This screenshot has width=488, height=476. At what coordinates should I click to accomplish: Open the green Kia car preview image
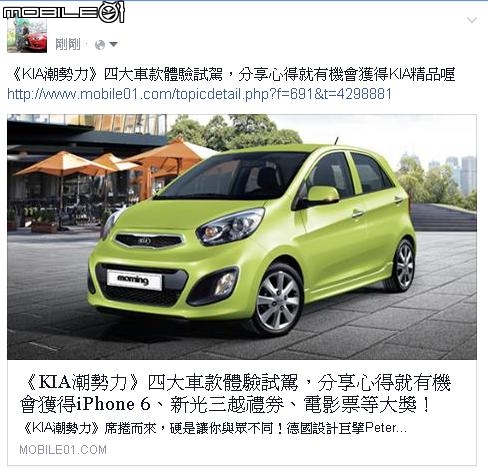click(x=242, y=237)
